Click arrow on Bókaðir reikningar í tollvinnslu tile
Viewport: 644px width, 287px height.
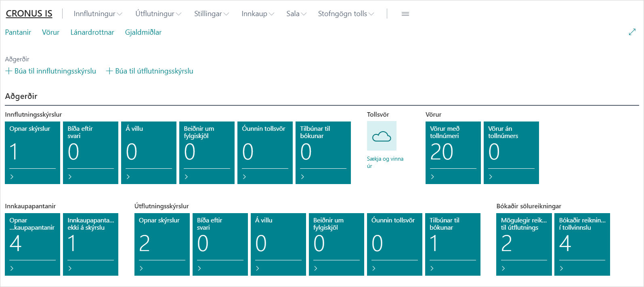click(561, 268)
